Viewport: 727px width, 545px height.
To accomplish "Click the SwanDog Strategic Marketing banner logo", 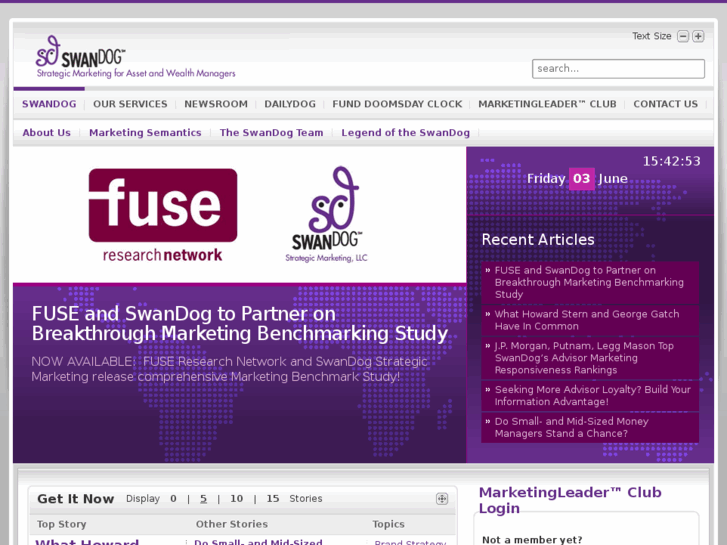I will 327,215.
